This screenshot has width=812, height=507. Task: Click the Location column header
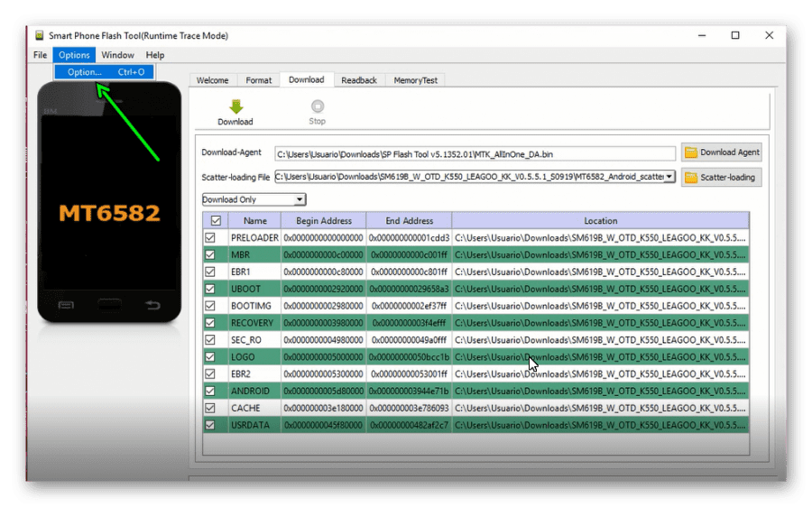tap(601, 221)
